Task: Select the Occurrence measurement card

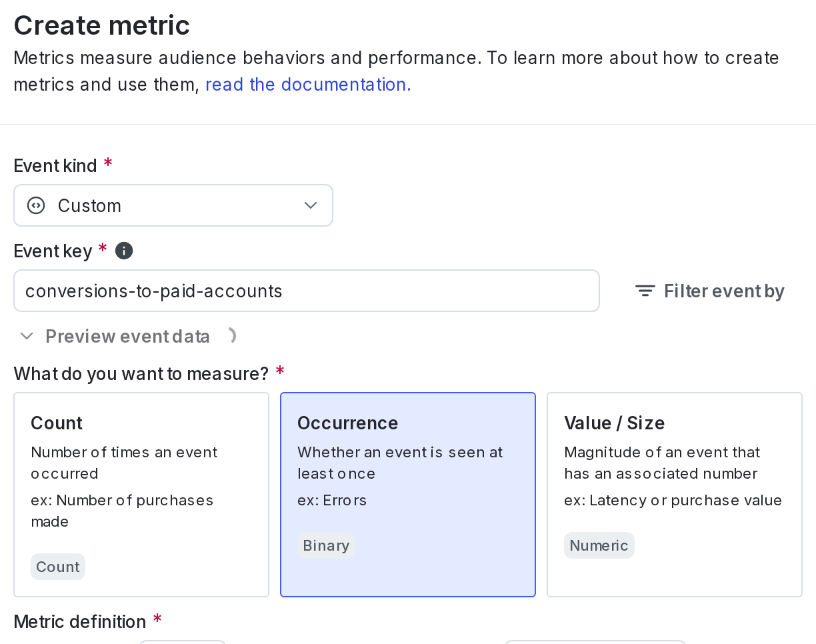Action: pos(407,494)
